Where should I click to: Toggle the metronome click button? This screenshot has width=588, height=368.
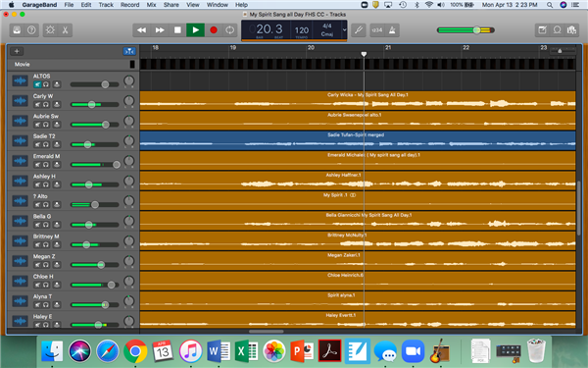click(x=392, y=30)
